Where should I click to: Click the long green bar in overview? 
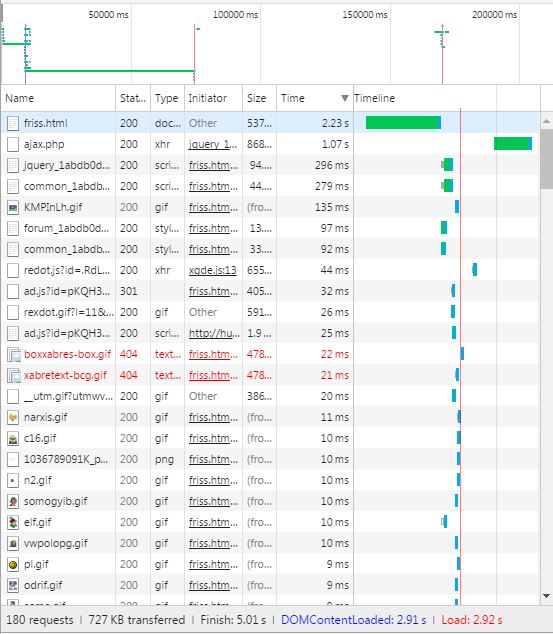coord(110,71)
